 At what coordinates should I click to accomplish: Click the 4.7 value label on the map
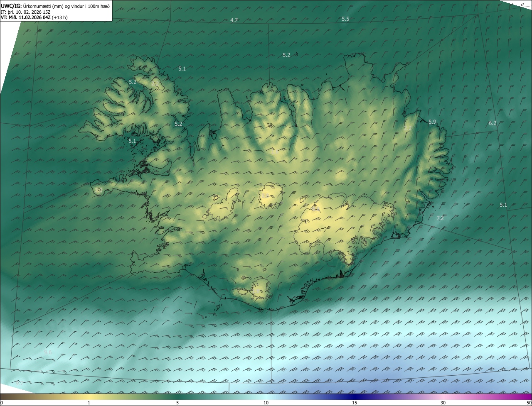pos(234,20)
